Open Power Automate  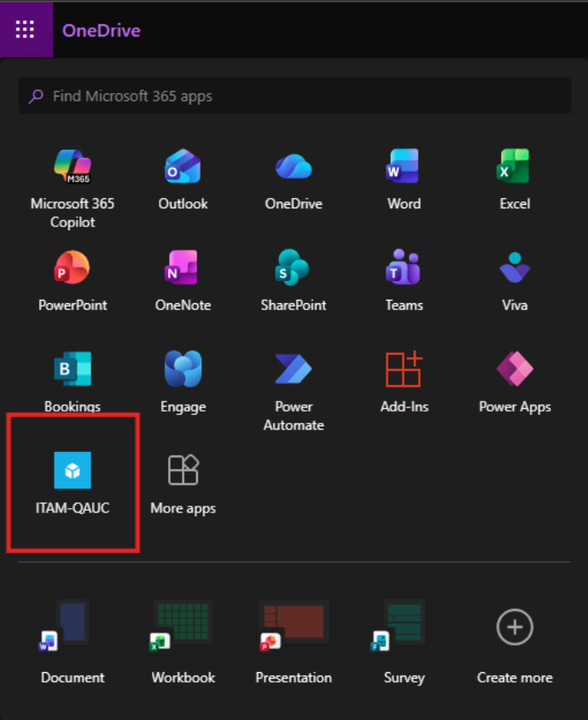294,371
